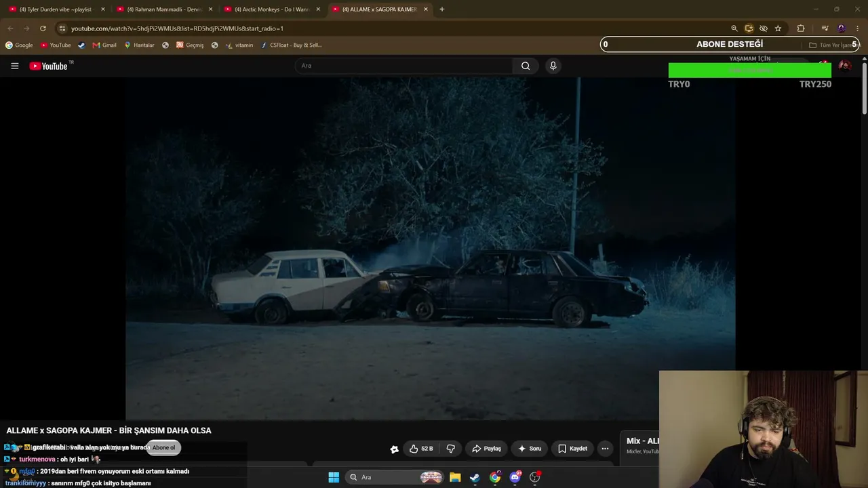Open the Chrome profile avatar
This screenshot has width=868, height=488.
click(842, 28)
